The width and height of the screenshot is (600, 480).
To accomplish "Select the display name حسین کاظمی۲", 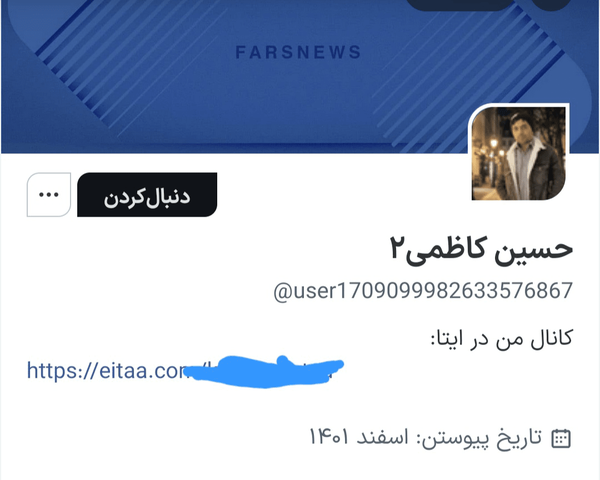I will 481,250.
